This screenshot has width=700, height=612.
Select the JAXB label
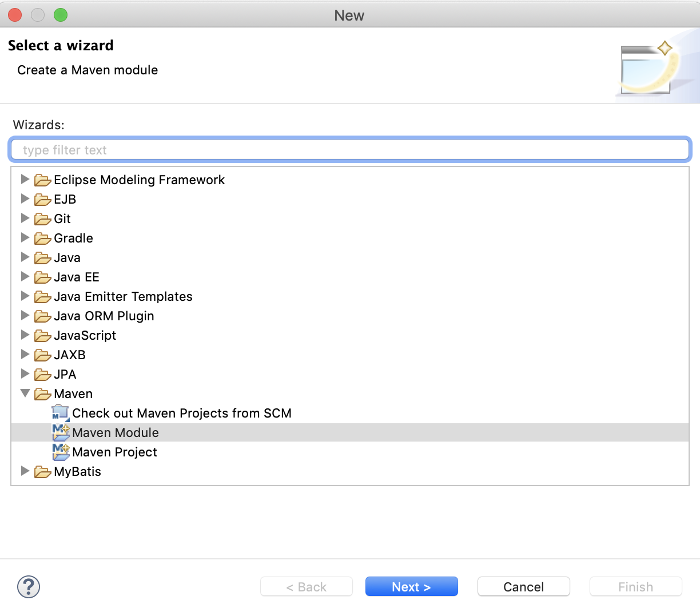pos(70,355)
